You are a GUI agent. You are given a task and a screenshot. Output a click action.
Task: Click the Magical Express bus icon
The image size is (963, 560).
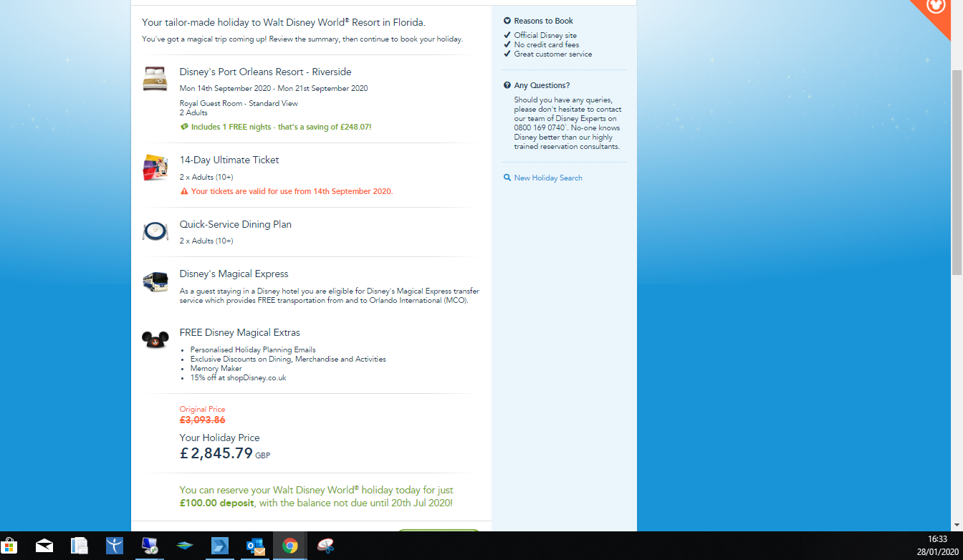[155, 281]
